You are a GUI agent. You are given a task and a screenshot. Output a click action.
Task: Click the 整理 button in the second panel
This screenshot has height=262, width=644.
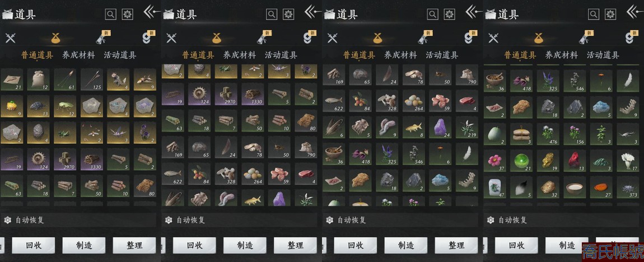tap(295, 246)
